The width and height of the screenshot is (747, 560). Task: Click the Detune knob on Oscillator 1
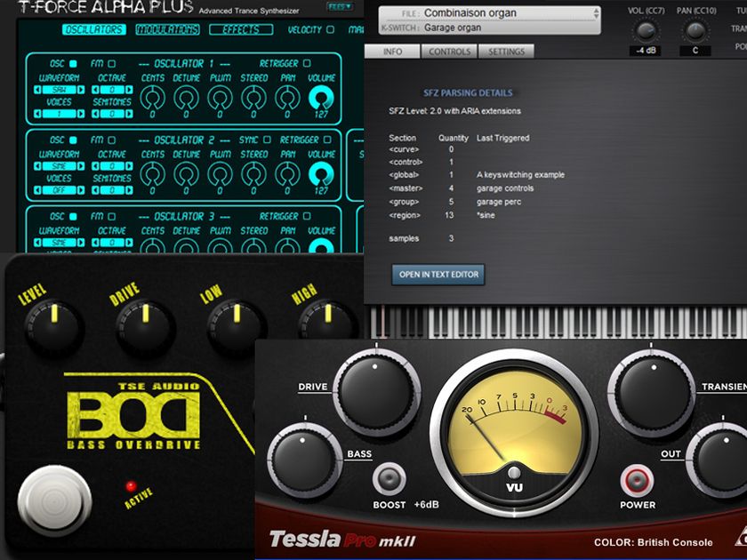(187, 97)
